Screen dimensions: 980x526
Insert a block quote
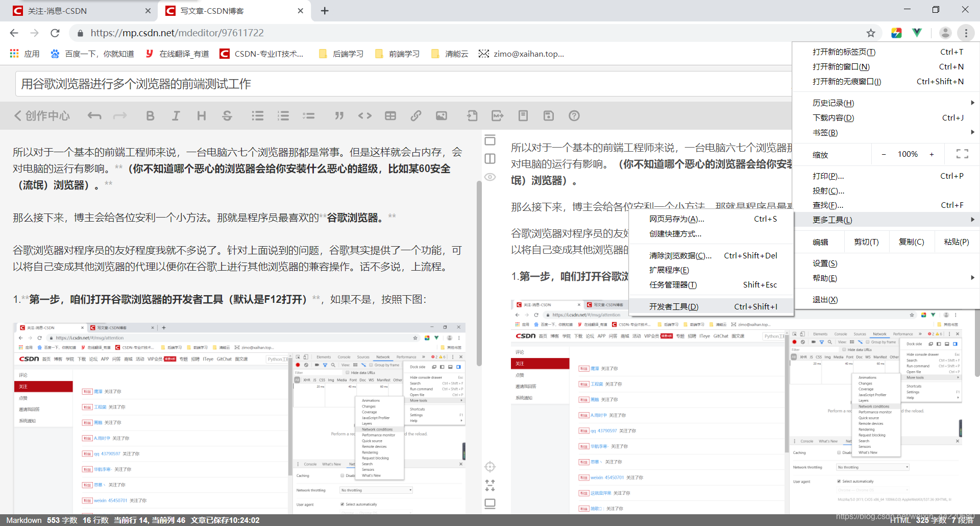[x=339, y=116]
